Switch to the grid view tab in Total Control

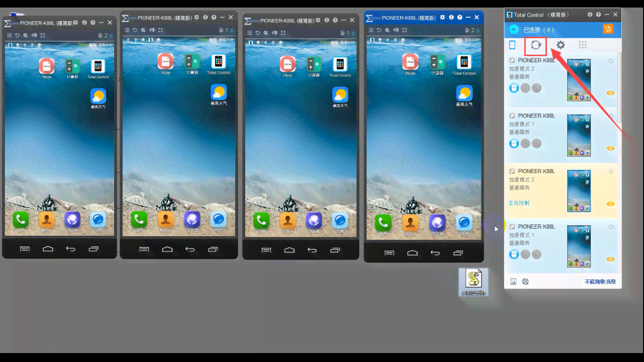point(583,45)
